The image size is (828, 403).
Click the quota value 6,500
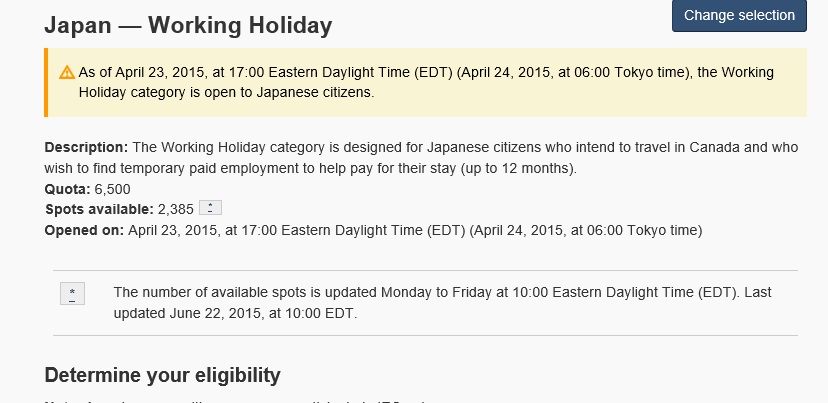point(112,188)
